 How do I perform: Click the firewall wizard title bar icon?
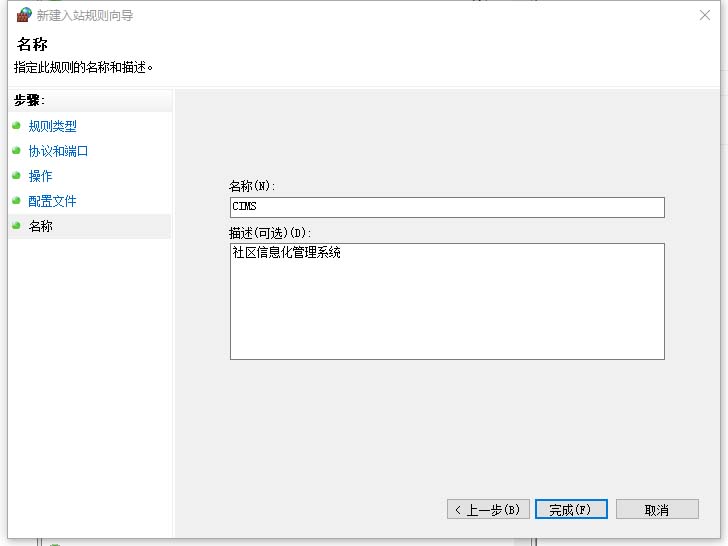pyautogui.click(x=24, y=15)
